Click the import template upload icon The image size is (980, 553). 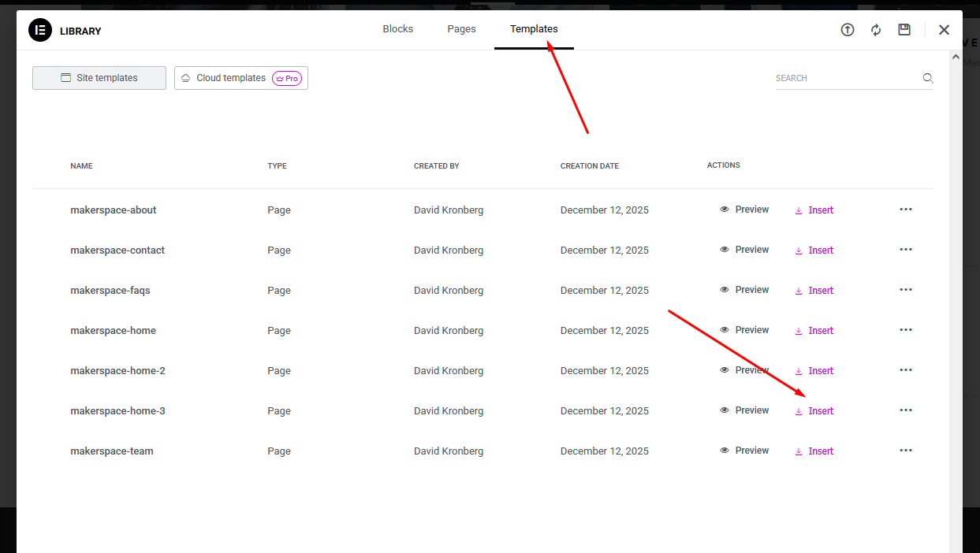click(x=848, y=30)
